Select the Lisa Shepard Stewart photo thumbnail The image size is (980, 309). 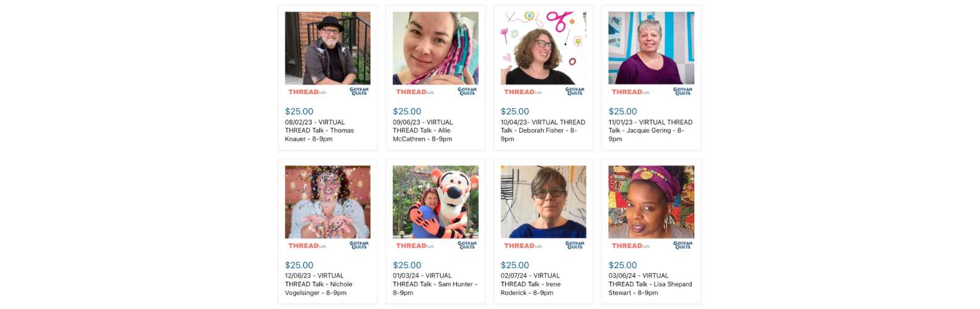[x=651, y=202]
